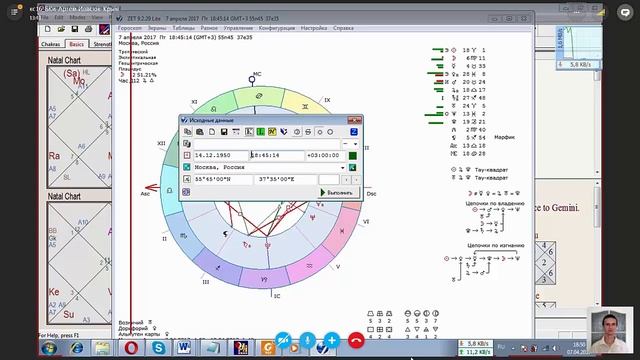Open the database icon in Исходные данные toolbar
The image size is (640, 360).
tap(200, 132)
